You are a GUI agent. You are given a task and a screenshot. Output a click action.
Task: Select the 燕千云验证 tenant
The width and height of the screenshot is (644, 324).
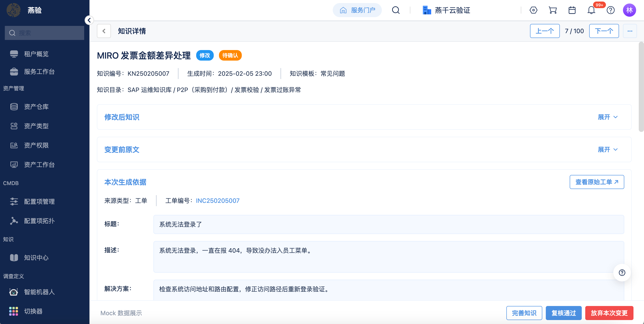click(446, 10)
